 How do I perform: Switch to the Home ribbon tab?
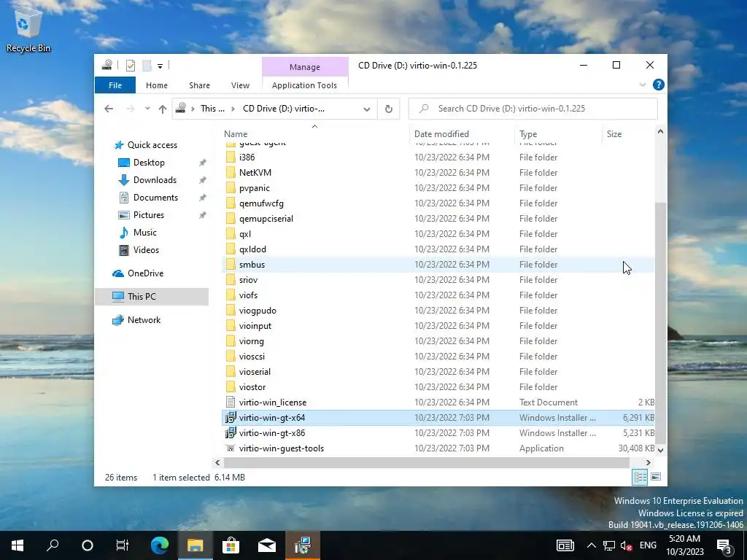[157, 85]
